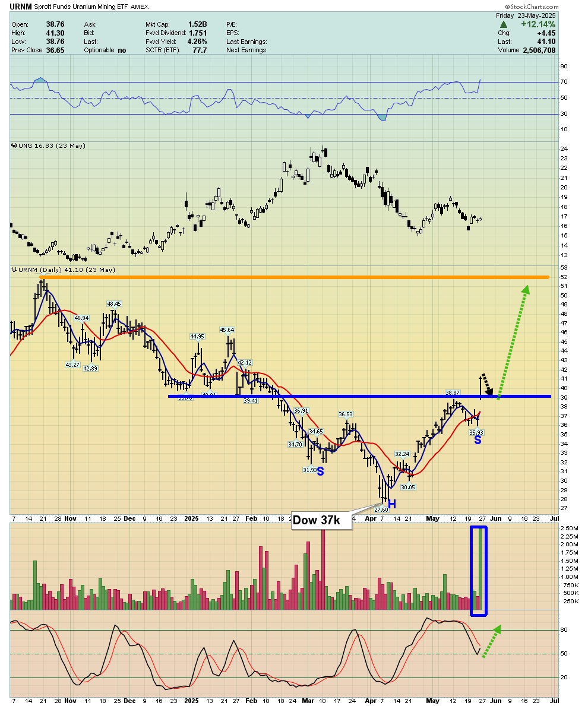The width and height of the screenshot is (588, 706).
Task: Click the large green dashed up arrow
Action: [514, 342]
